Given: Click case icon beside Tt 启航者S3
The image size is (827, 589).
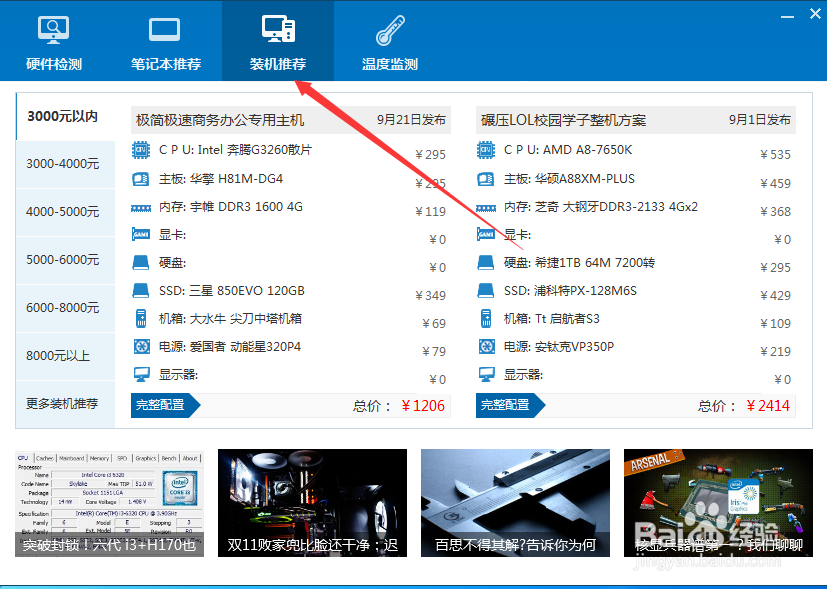Looking at the screenshot, I should pos(486,318).
